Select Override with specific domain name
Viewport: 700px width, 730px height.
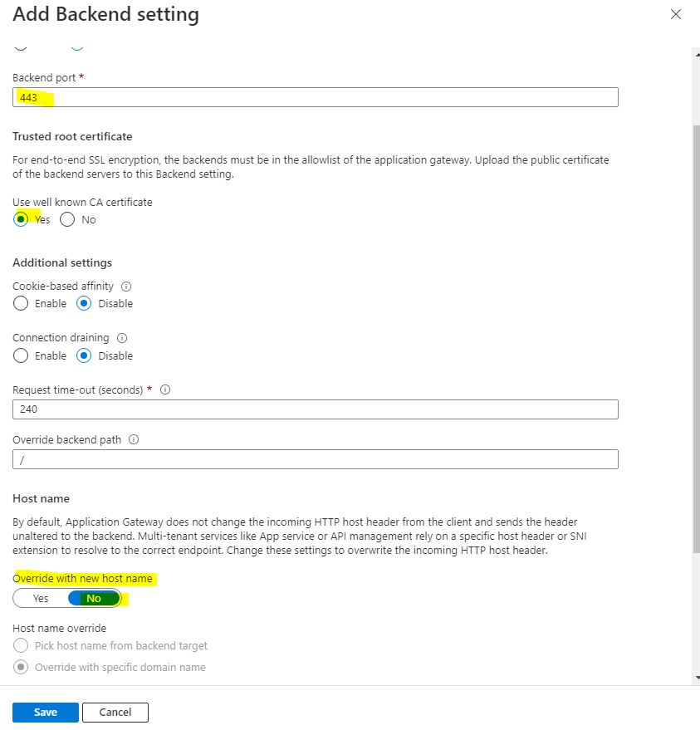[x=19, y=667]
